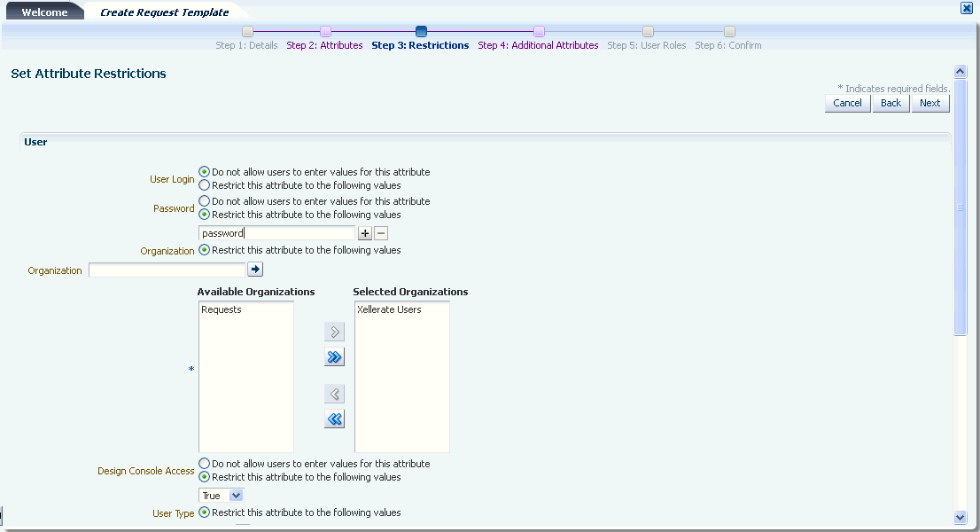Select the Create Request Template tab

pos(163,12)
